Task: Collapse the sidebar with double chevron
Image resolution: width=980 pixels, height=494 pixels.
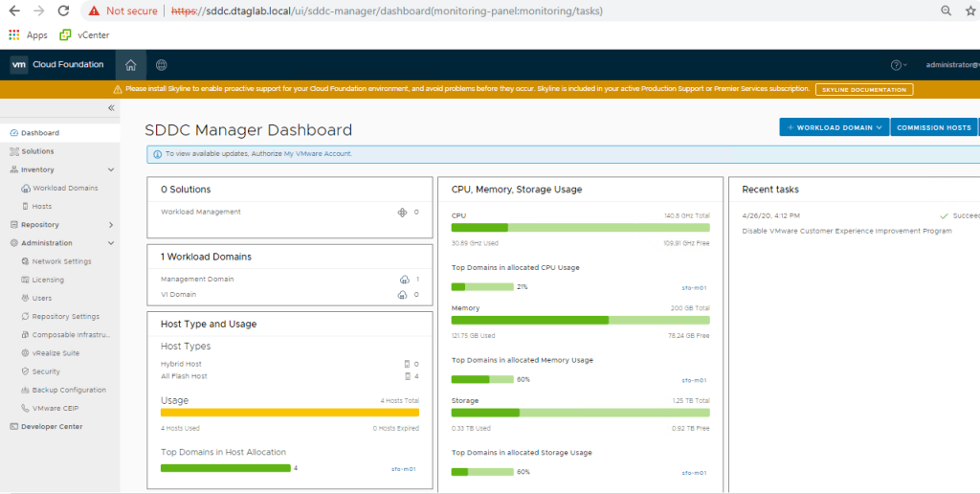Action: pos(110,108)
